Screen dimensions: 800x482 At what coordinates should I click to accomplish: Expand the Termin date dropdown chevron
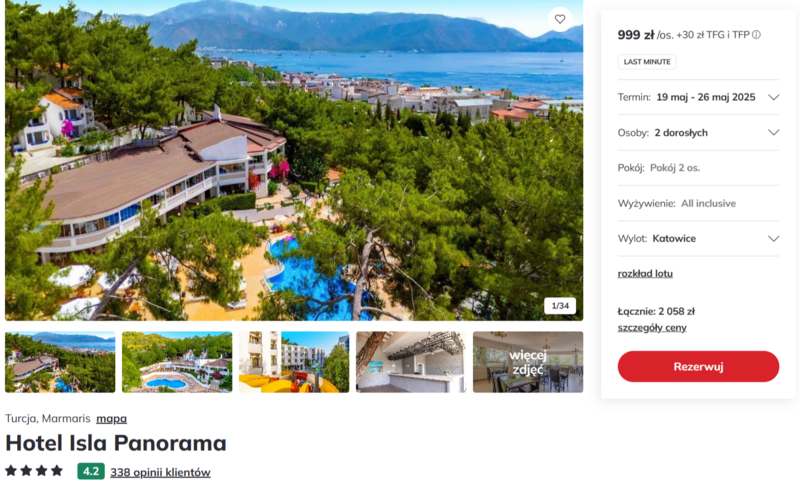coord(773,97)
